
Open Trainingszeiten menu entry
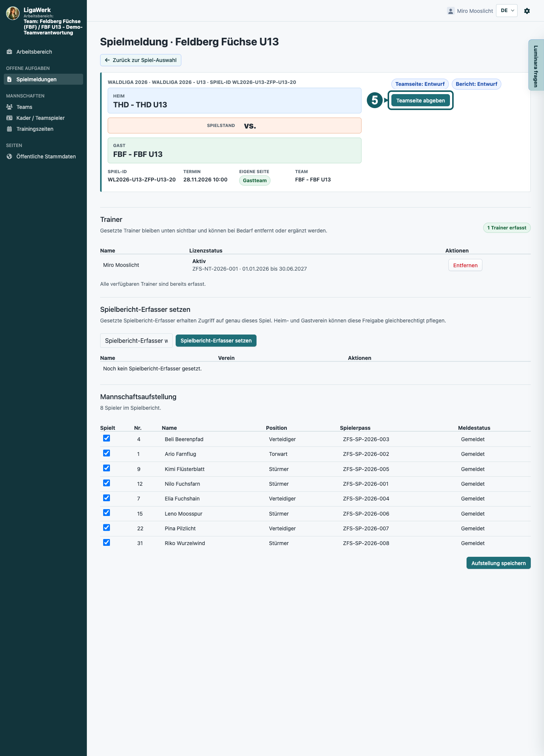(x=43, y=129)
